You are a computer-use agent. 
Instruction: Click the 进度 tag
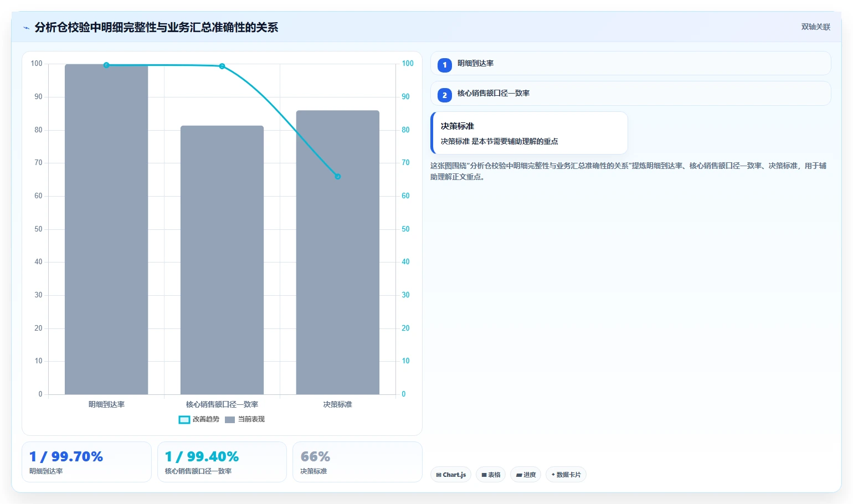tap(526, 475)
